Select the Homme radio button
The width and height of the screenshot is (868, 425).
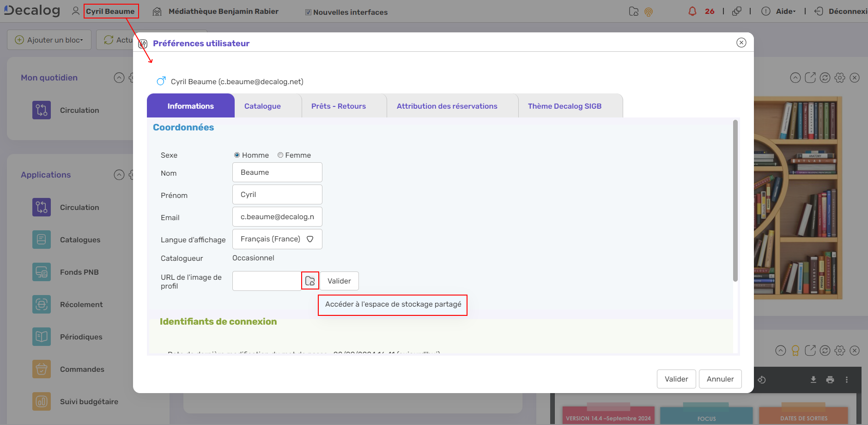(x=237, y=155)
